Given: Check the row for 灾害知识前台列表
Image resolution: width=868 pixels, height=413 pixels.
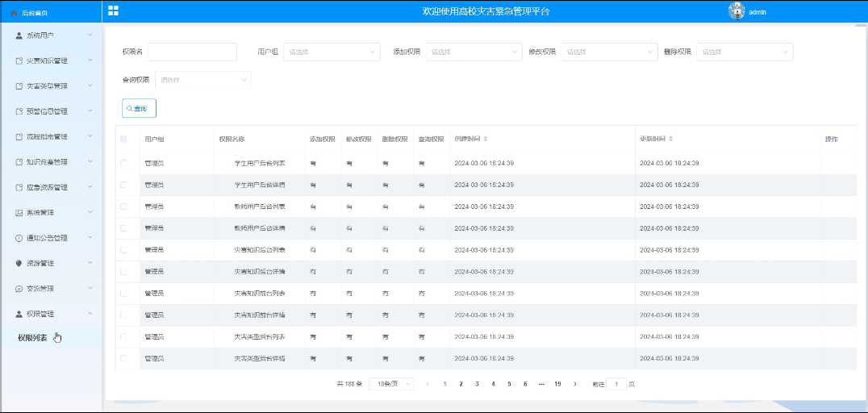Looking at the screenshot, I should (x=123, y=293).
